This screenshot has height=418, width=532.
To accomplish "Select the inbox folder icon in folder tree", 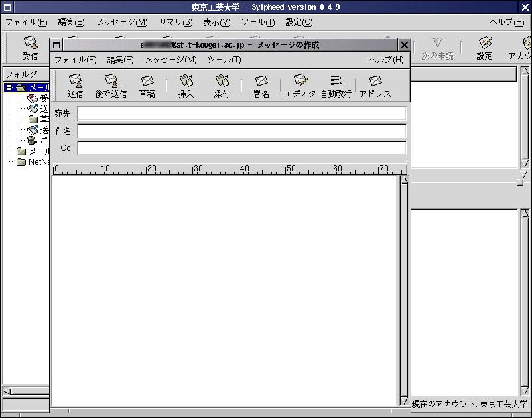I will (33, 98).
